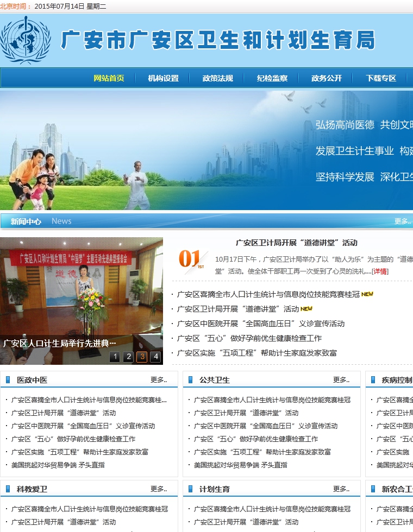Image resolution: width=413 pixels, height=532 pixels.
Task: Open 公共卫生 item 广安区"五心"做好孕前优生
Action: [256, 439]
